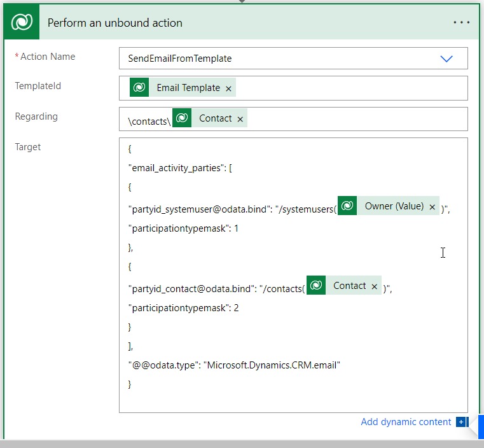Click the empty area of Target text box

pos(293,398)
